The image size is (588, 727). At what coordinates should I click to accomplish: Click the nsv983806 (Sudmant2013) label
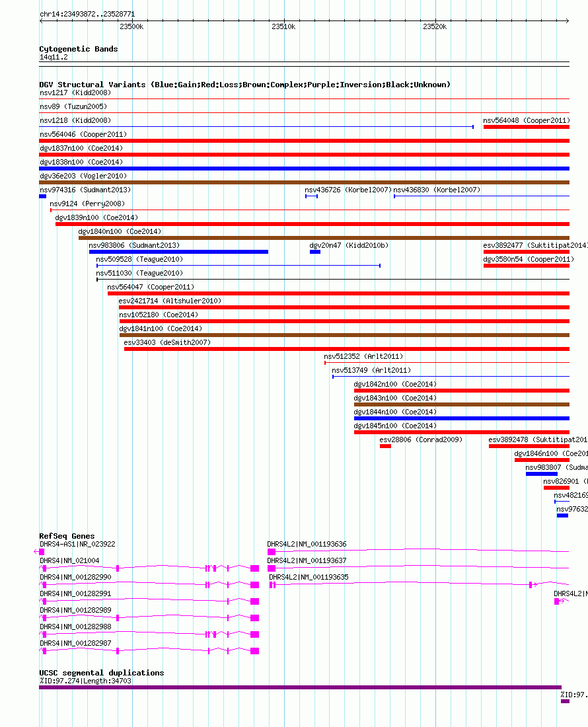click(134, 246)
